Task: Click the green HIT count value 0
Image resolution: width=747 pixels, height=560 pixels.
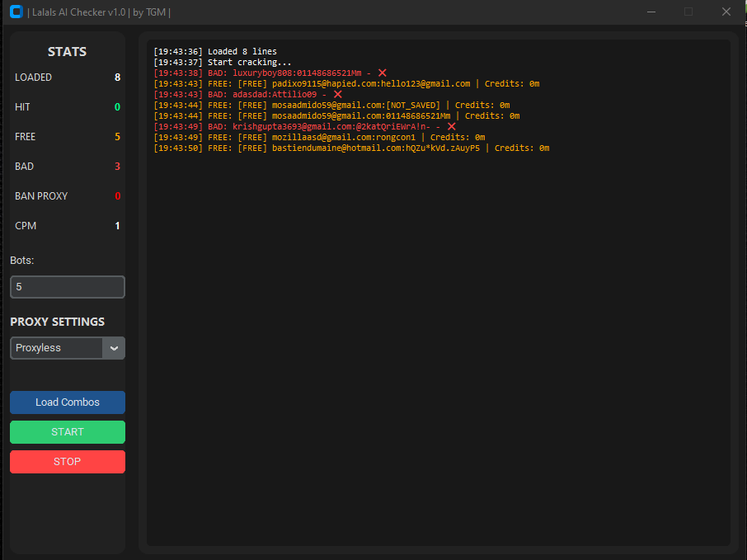Action: (118, 106)
